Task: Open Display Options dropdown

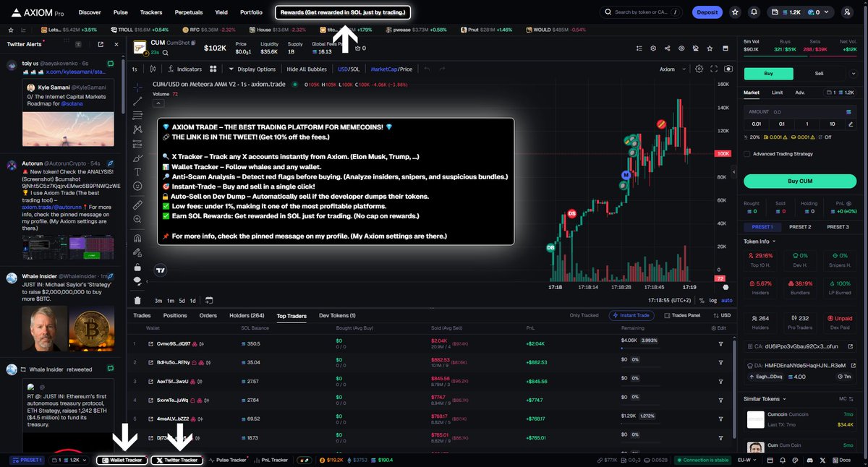Action: (252, 69)
